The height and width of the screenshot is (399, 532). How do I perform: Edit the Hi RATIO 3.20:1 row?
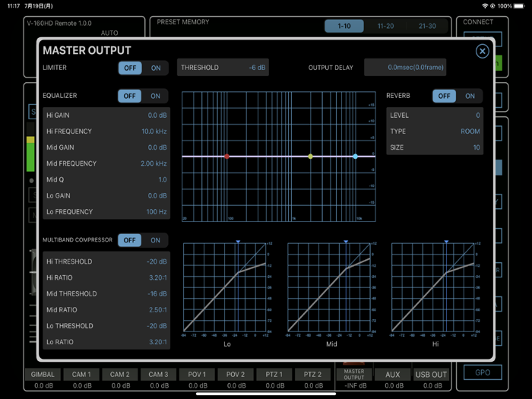pos(106,277)
